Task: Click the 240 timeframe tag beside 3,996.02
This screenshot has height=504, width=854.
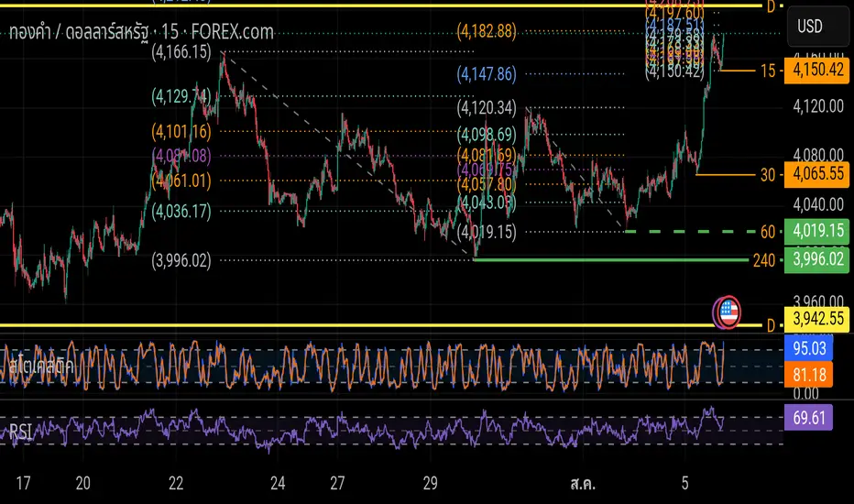Action: point(763,260)
